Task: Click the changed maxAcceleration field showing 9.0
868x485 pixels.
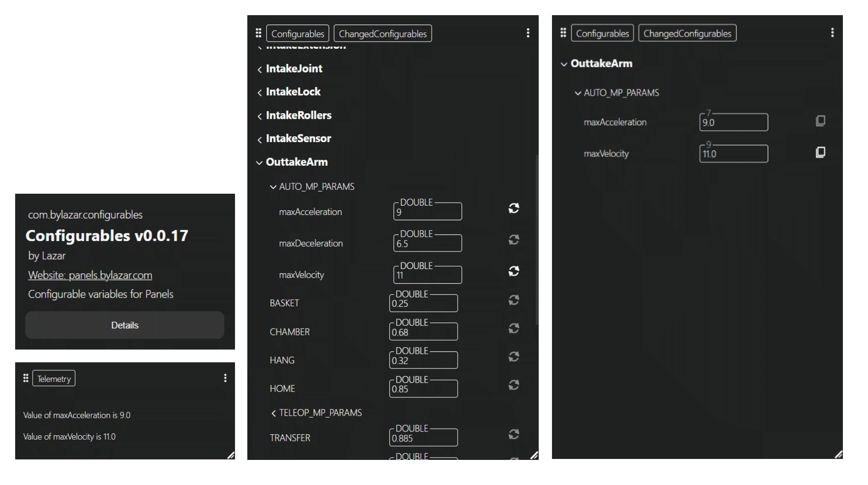Action: (x=733, y=122)
